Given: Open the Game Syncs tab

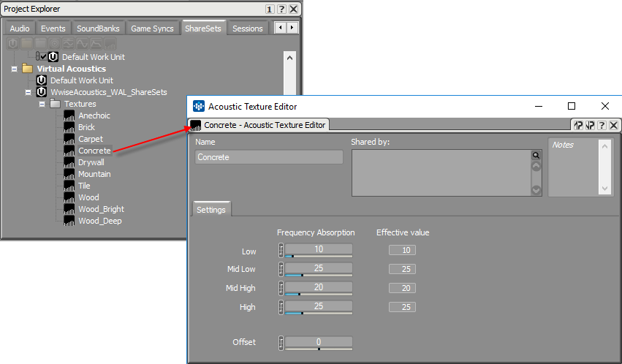Looking at the screenshot, I should [x=152, y=29].
